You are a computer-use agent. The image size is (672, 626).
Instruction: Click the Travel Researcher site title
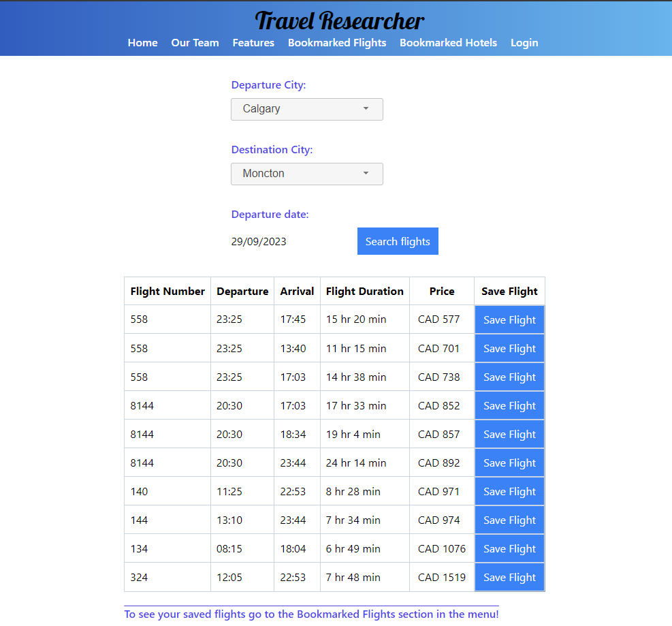[x=339, y=20]
